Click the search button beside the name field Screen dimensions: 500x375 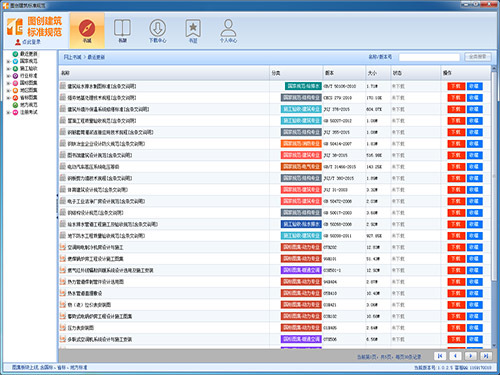[x=478, y=57]
